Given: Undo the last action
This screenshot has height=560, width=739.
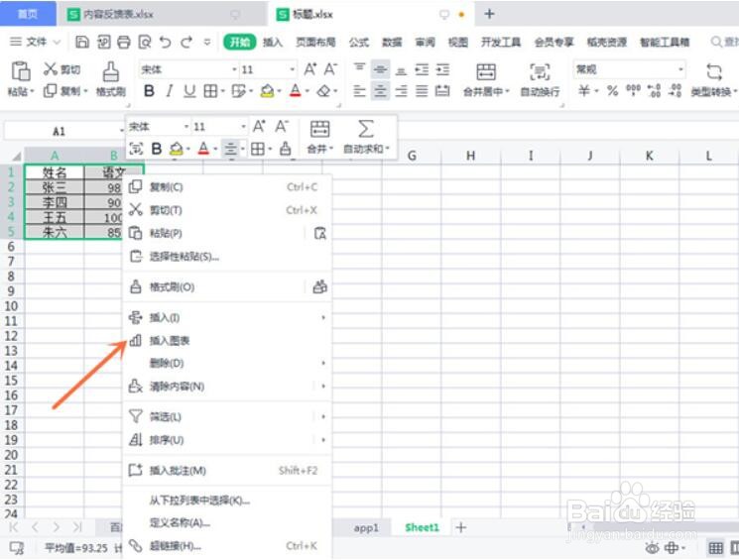Looking at the screenshot, I should pos(166,42).
